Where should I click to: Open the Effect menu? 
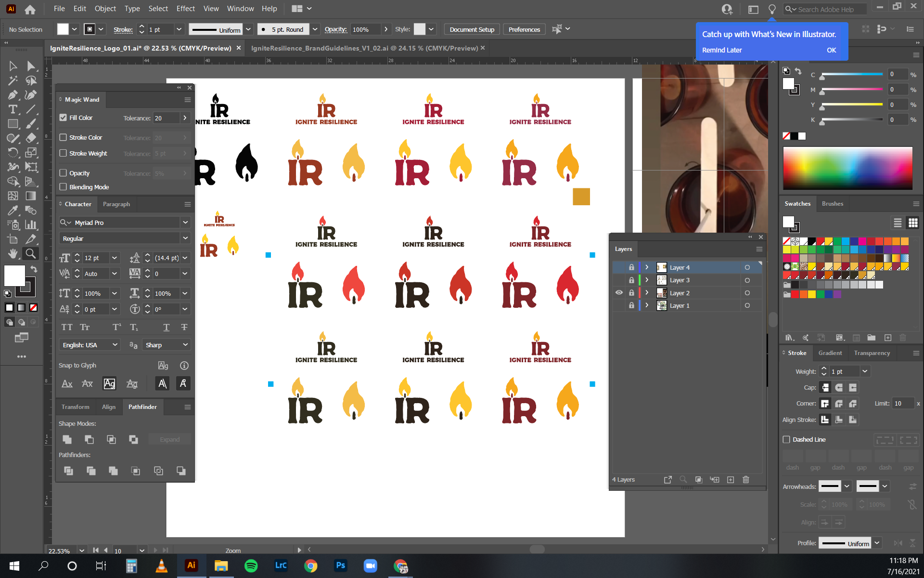[185, 9]
